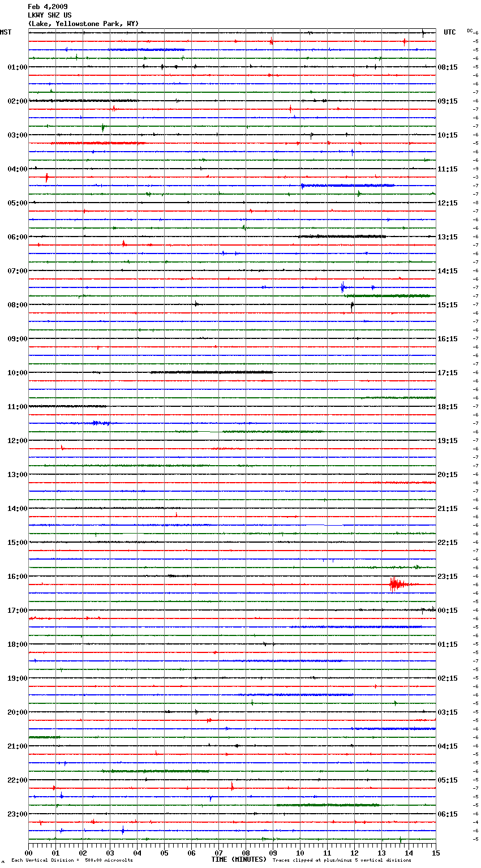Click the TIME (MINUTES) axis title

point(239,860)
